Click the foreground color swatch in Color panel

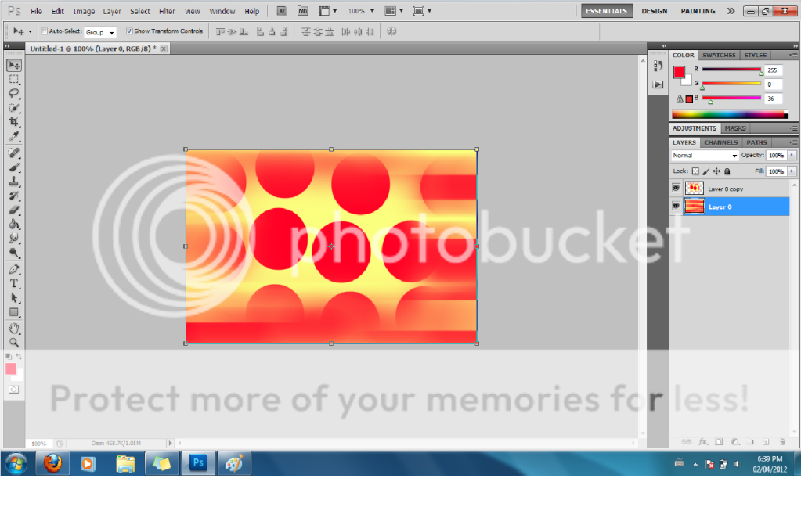tap(679, 73)
